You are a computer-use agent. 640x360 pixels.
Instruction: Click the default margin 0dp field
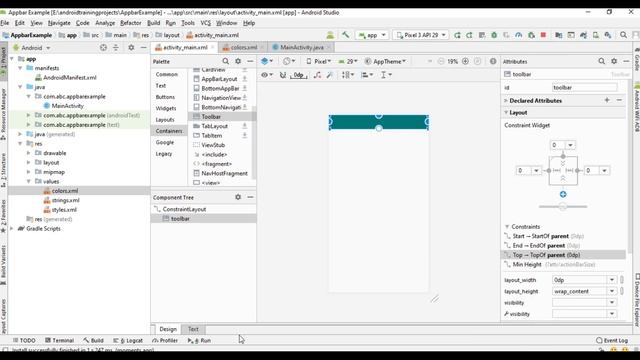298,75
